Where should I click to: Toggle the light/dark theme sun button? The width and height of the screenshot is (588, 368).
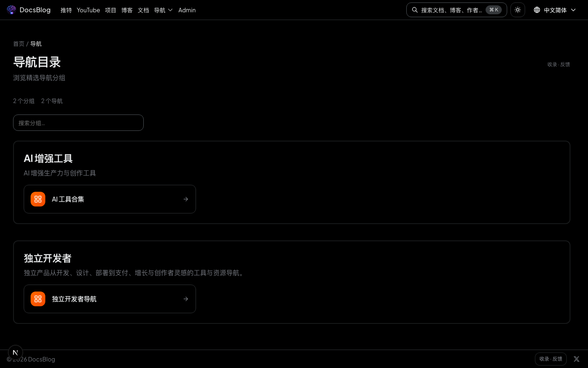[x=517, y=10]
